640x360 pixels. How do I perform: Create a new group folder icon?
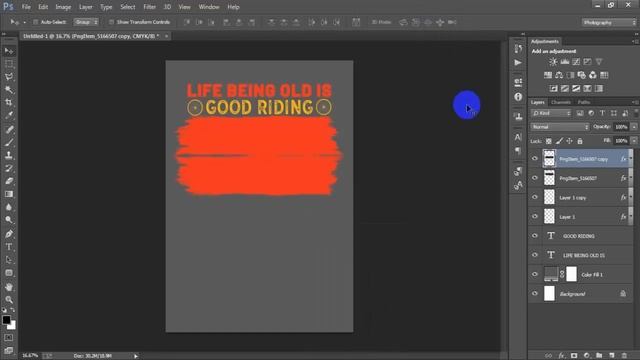[599, 356]
